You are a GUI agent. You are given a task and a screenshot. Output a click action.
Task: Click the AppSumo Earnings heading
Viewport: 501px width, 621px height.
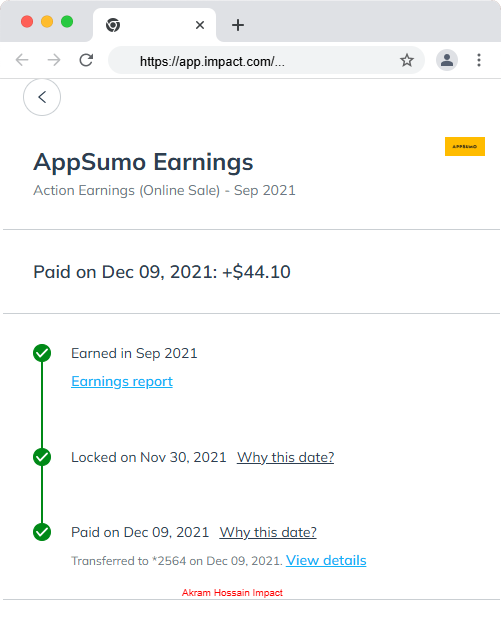tap(143, 162)
